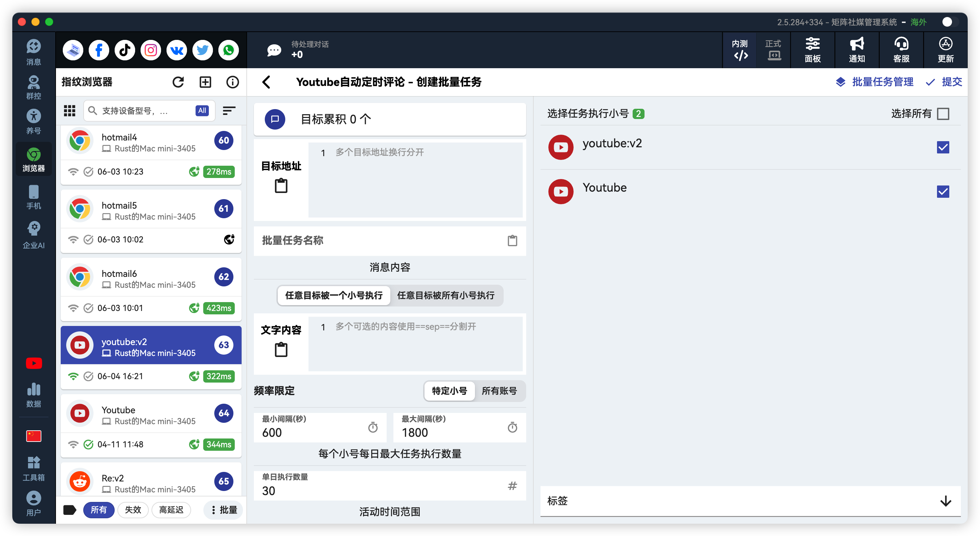Open the Instagram platform icon
The width and height of the screenshot is (980, 536).
(x=151, y=50)
